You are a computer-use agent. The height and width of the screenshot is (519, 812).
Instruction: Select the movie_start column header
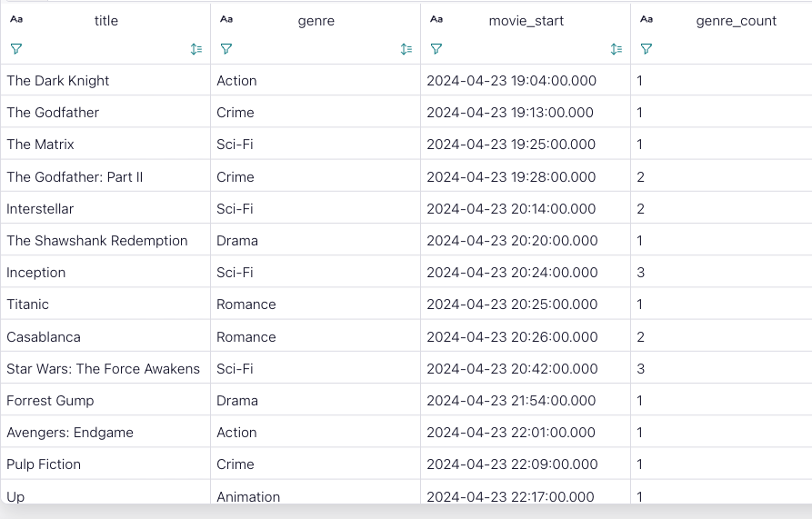(526, 21)
